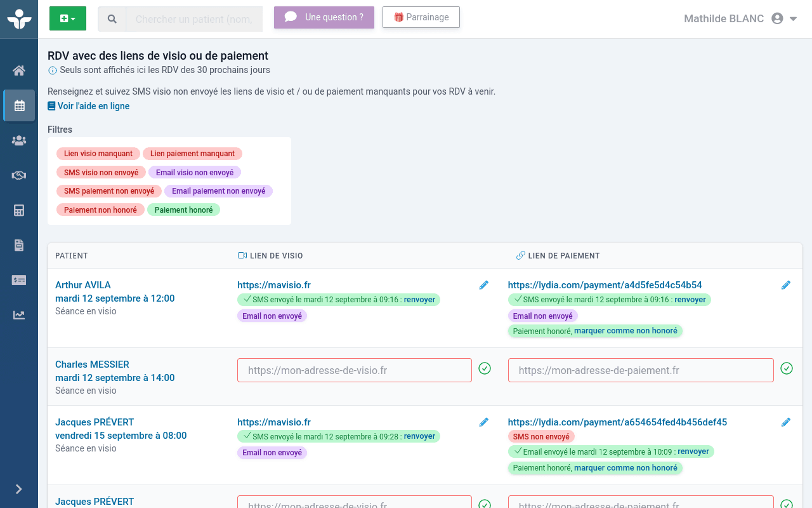Click Jacques PRÉVERT's visio 'Email non envoyé' badge
The height and width of the screenshot is (508, 812).
click(x=272, y=453)
